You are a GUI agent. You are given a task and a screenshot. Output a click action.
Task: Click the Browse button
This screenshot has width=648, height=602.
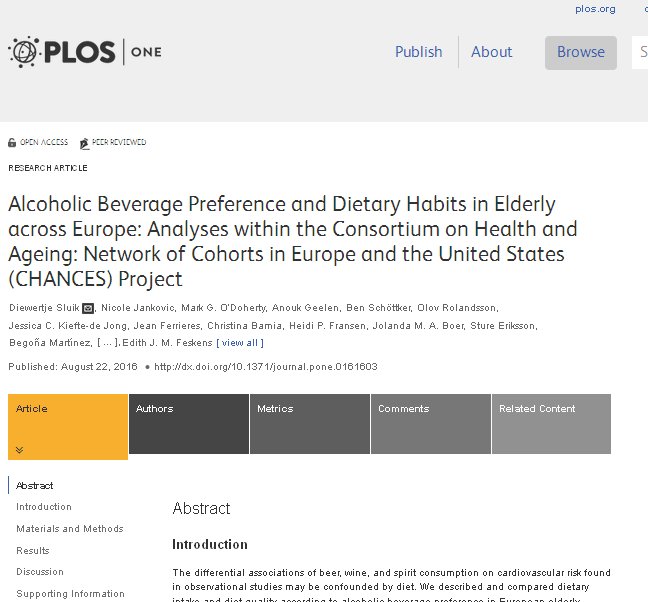580,52
